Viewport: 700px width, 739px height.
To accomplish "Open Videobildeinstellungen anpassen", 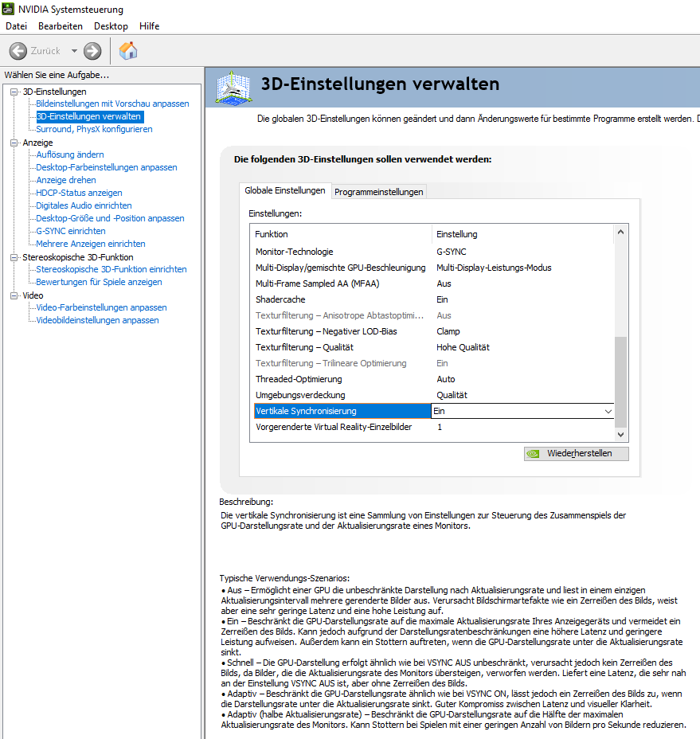I will 98,320.
